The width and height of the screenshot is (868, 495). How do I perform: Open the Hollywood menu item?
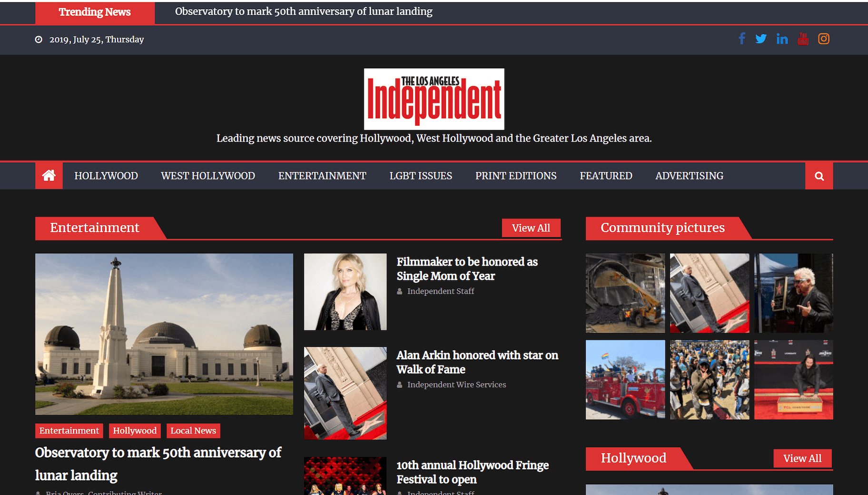[106, 176]
